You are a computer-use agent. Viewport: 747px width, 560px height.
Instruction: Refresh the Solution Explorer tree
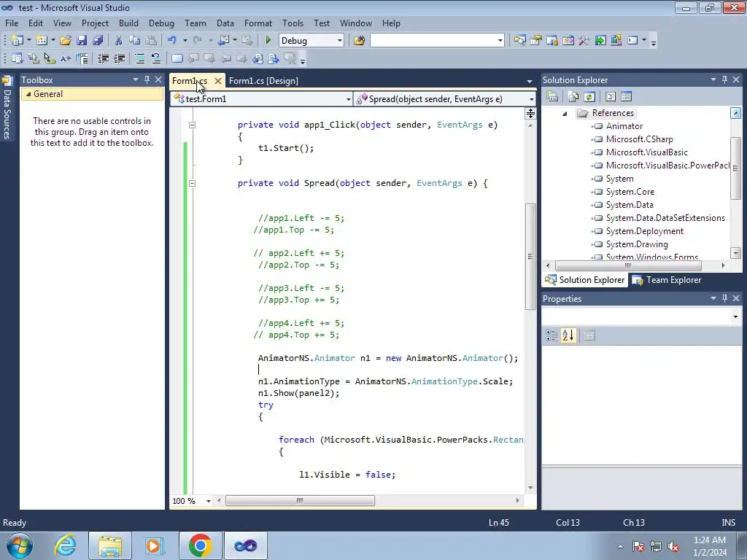click(589, 97)
